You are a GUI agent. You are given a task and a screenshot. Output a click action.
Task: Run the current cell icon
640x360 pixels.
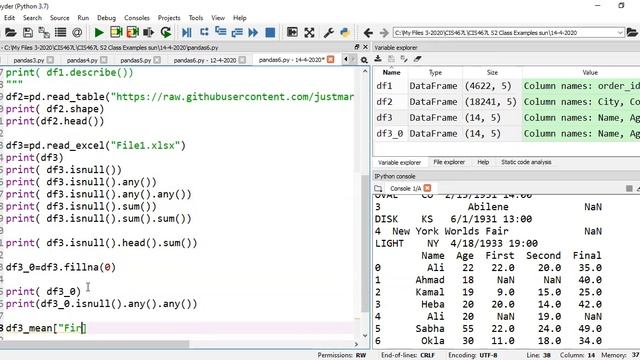point(116,32)
